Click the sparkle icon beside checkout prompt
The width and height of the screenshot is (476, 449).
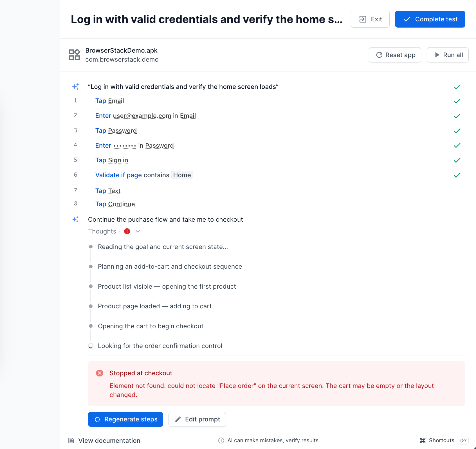(x=75, y=219)
